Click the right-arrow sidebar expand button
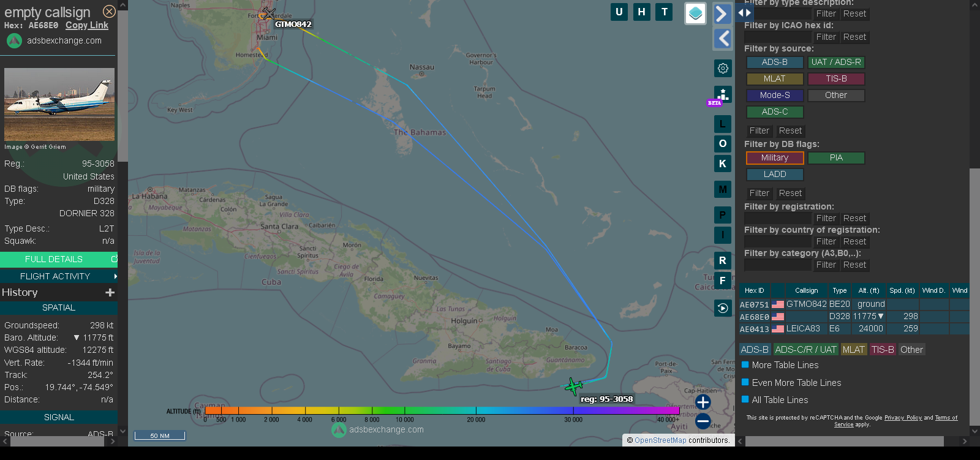The image size is (980, 460). click(723, 13)
